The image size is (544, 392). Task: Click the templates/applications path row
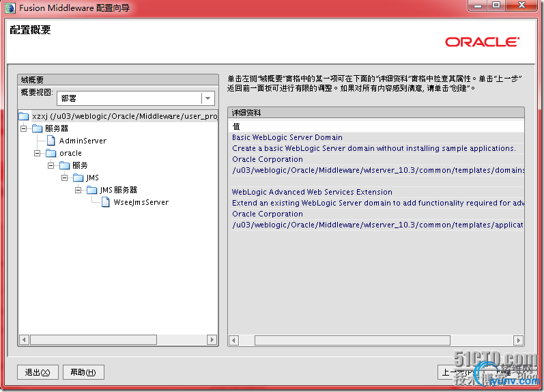(x=376, y=225)
